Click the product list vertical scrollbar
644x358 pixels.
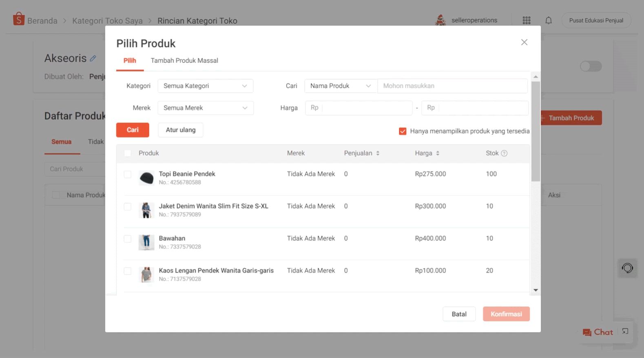tap(536, 131)
